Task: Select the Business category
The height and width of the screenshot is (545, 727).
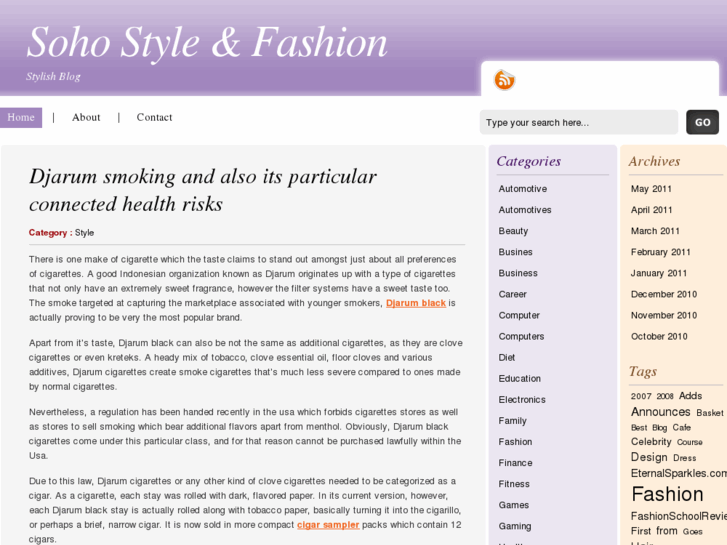Action: tap(518, 273)
